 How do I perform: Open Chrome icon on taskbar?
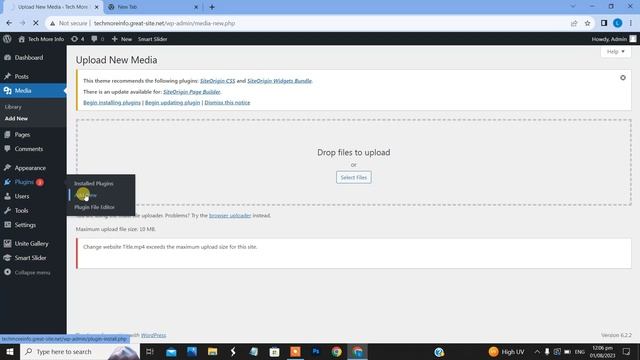click(336, 351)
